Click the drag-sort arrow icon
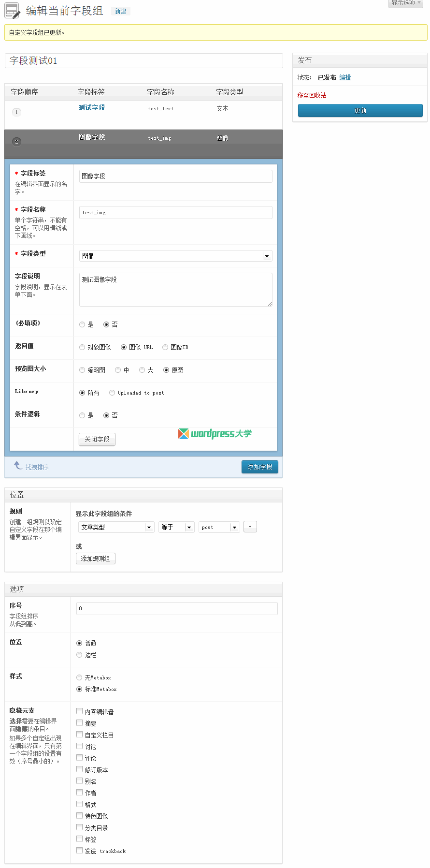This screenshot has width=430, height=868. [x=18, y=466]
